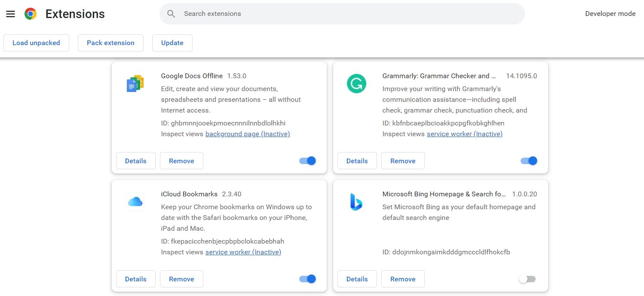Click the Google Docs Offline extension icon

(x=135, y=83)
